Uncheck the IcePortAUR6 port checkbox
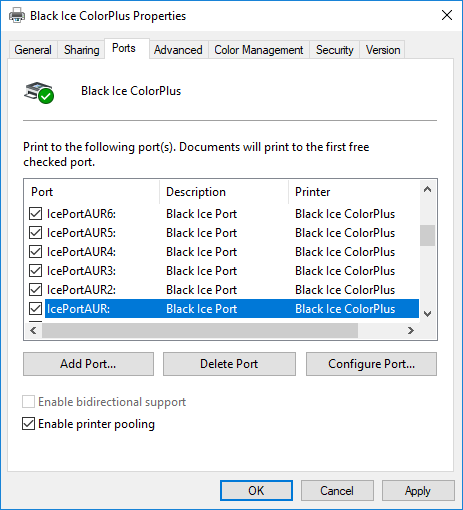The height and width of the screenshot is (510, 463). pyautogui.click(x=35, y=214)
